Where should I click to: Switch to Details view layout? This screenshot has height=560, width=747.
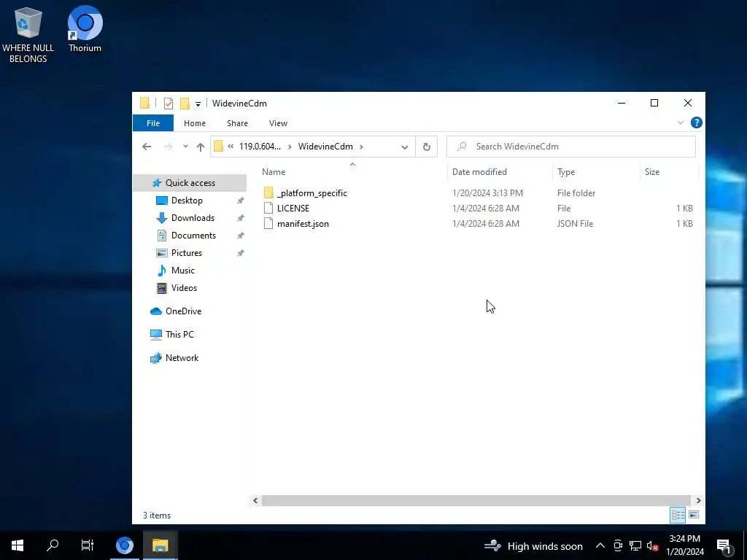pos(678,515)
